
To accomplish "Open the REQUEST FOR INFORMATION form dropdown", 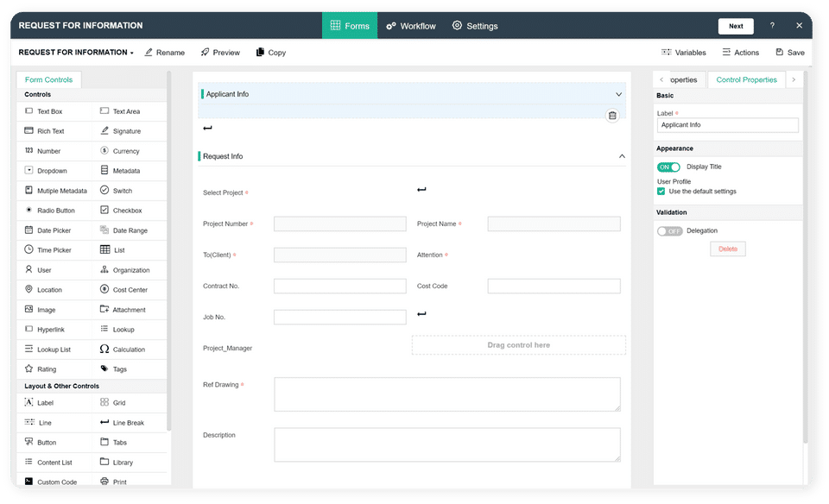I will pos(76,53).
